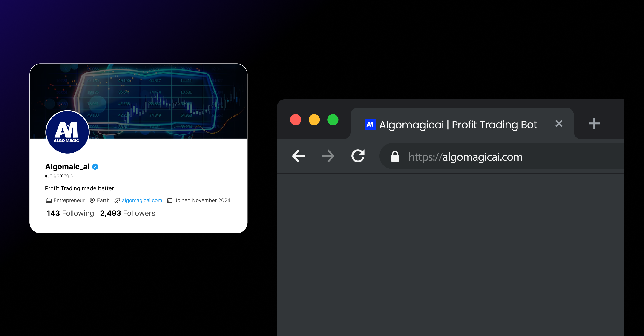Viewport: 644px width, 336px height.
Task: View the 143 Following list
Action: pyautogui.click(x=70, y=213)
